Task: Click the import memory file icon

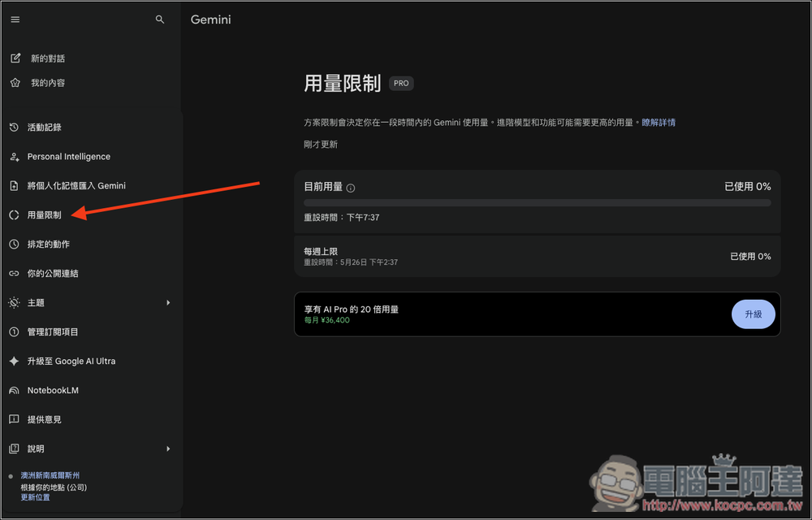Action: (x=14, y=185)
